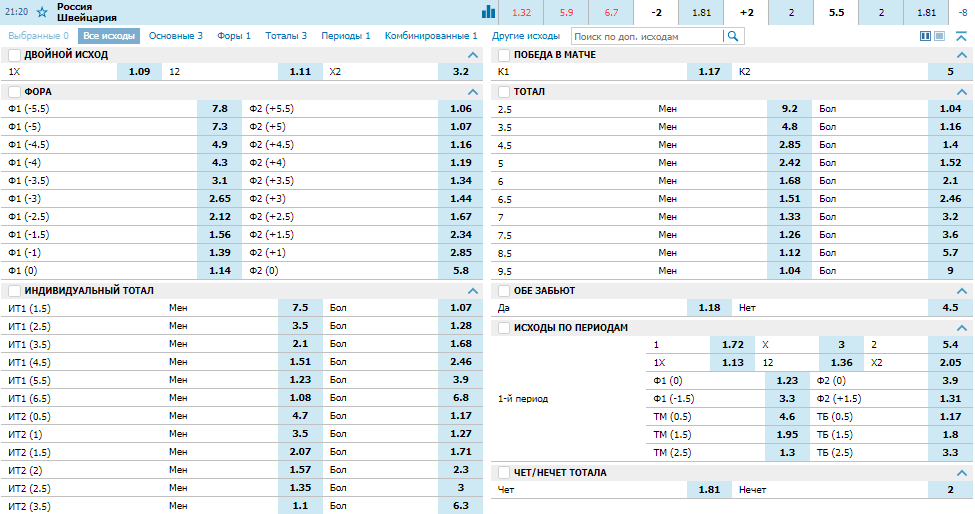Image resolution: width=975 pixels, height=514 pixels.
Task: Bet on Ф2 (+2.5) at 1.67
Action: tap(461, 217)
